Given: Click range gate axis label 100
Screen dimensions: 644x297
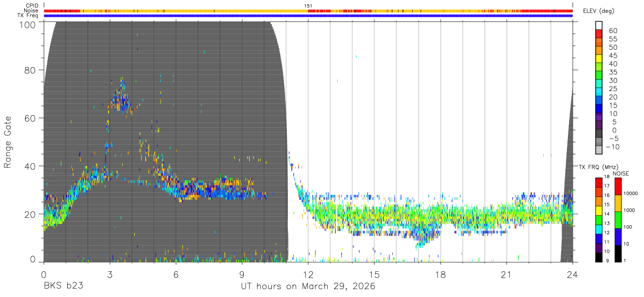Looking at the screenshot, I should pos(27,25).
